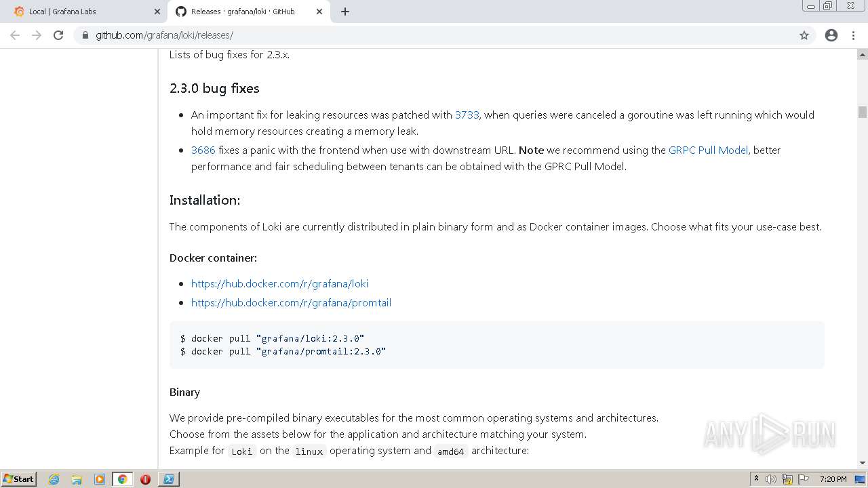
Task: Click the '2.3.0 bug fixes' heading
Action: point(214,89)
